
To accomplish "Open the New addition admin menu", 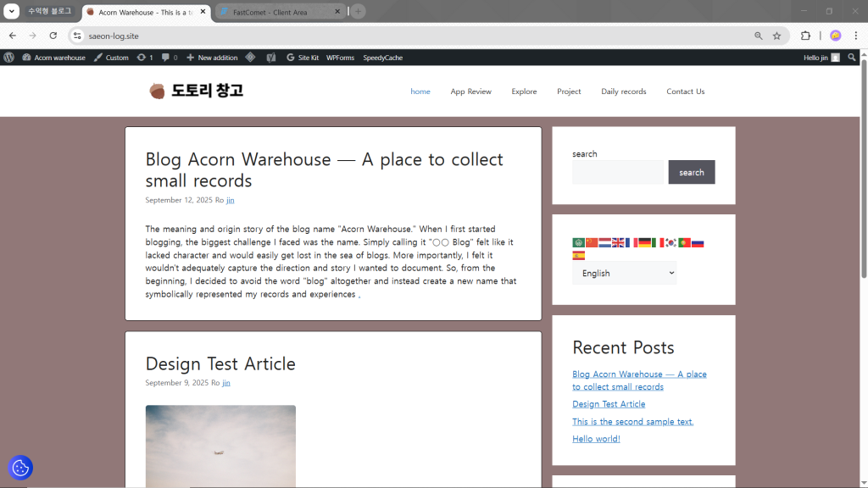I will click(x=212, y=58).
